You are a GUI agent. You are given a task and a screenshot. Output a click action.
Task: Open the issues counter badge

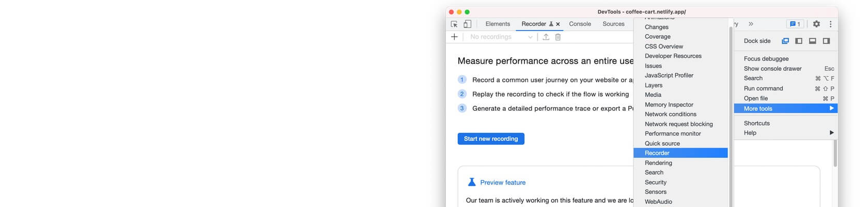click(x=795, y=24)
